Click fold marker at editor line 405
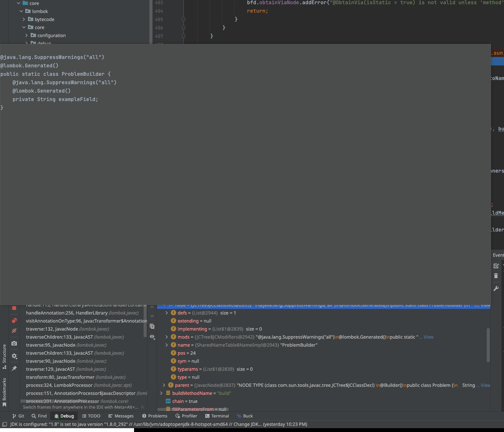The height and width of the screenshot is (432, 504). pos(183,19)
